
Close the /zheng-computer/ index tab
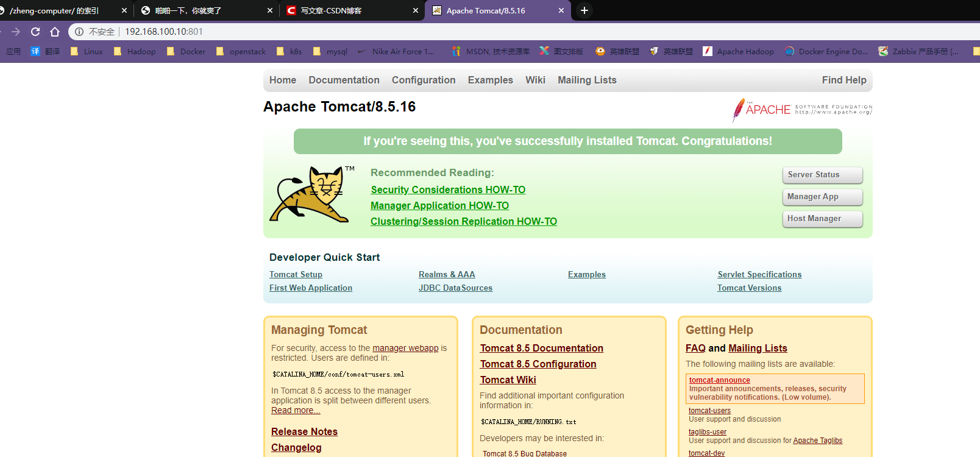point(124,10)
